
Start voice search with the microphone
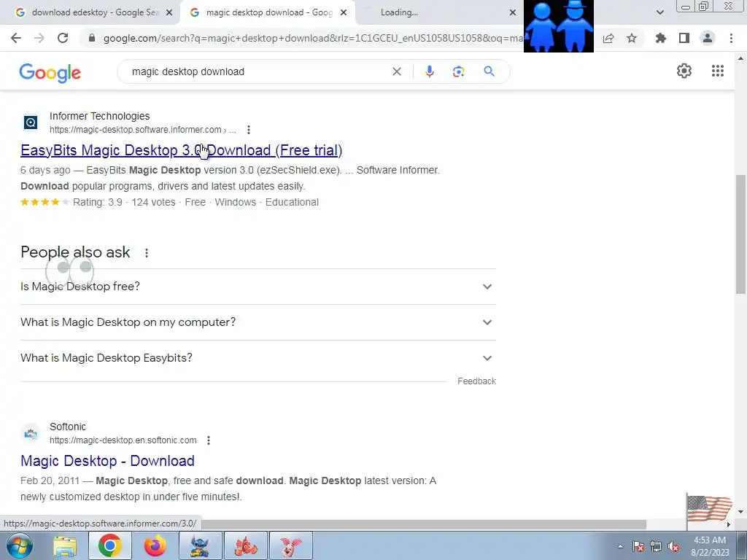tap(429, 71)
